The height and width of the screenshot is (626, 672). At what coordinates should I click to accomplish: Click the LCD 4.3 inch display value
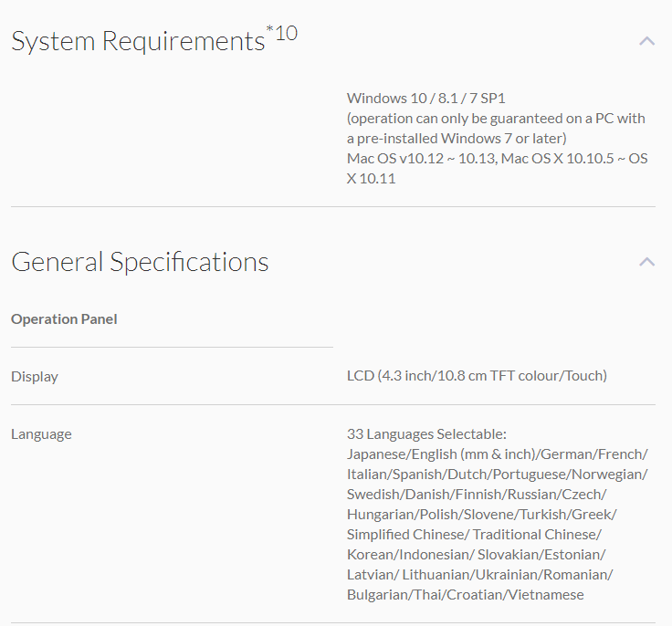[477, 376]
